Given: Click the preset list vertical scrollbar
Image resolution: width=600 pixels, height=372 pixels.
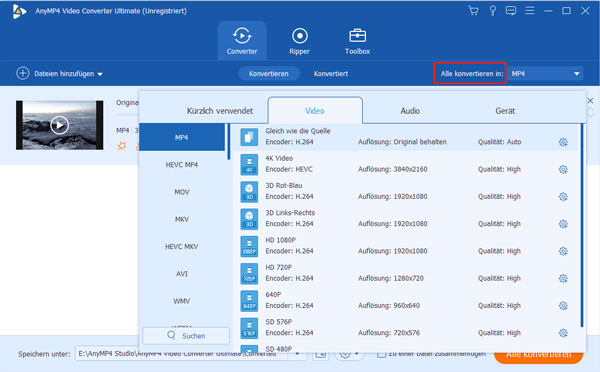Looking at the screenshot, I should coord(582,225).
